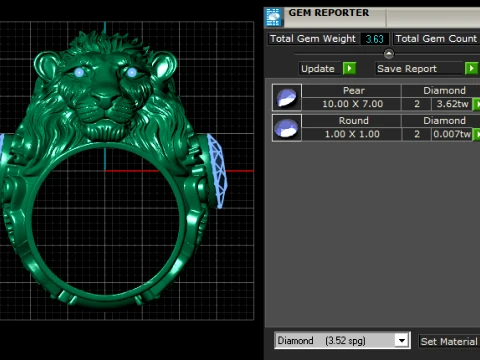Click the Total Gem Weight value 3.63
Screen dimensions: 480x360
pyautogui.click(x=375, y=39)
